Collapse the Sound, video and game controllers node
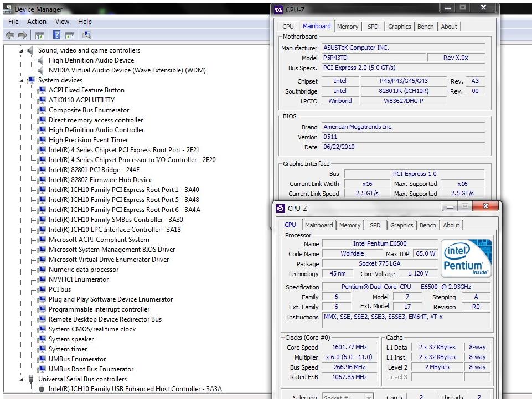Image resolution: width=532 pixels, height=399 pixels. point(21,51)
